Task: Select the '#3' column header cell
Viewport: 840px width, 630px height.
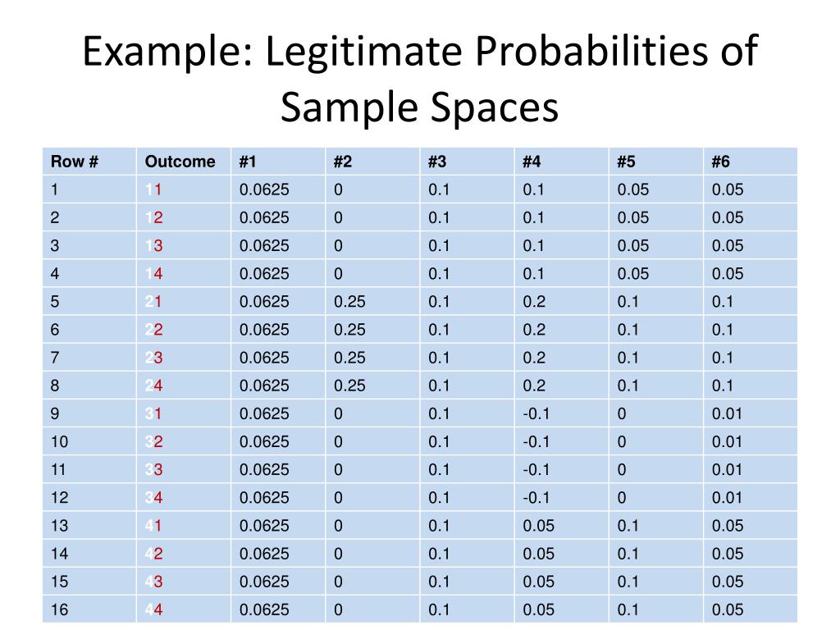Action: click(437, 162)
